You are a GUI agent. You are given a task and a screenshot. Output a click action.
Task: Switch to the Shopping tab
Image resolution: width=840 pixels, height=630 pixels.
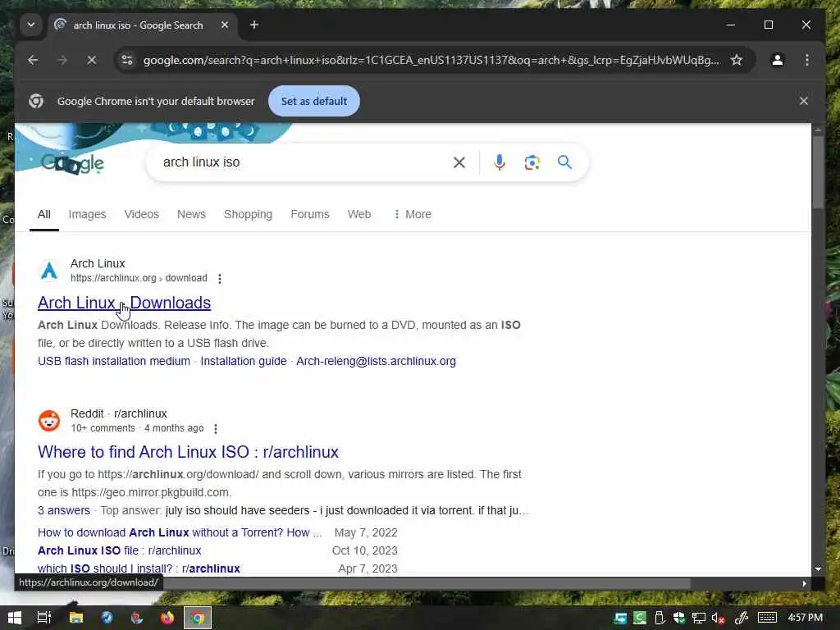pyautogui.click(x=248, y=214)
